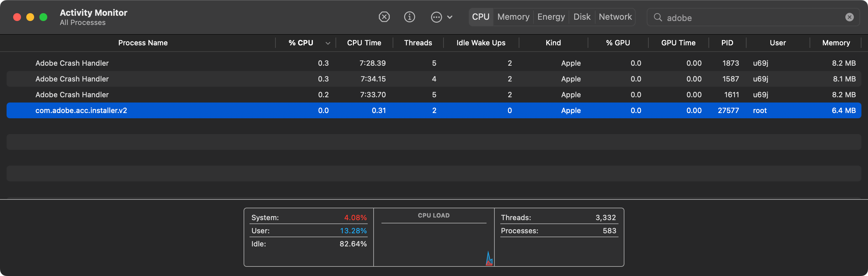Switch to the CPU tab
This screenshot has width=868, height=276.
pos(481,17)
